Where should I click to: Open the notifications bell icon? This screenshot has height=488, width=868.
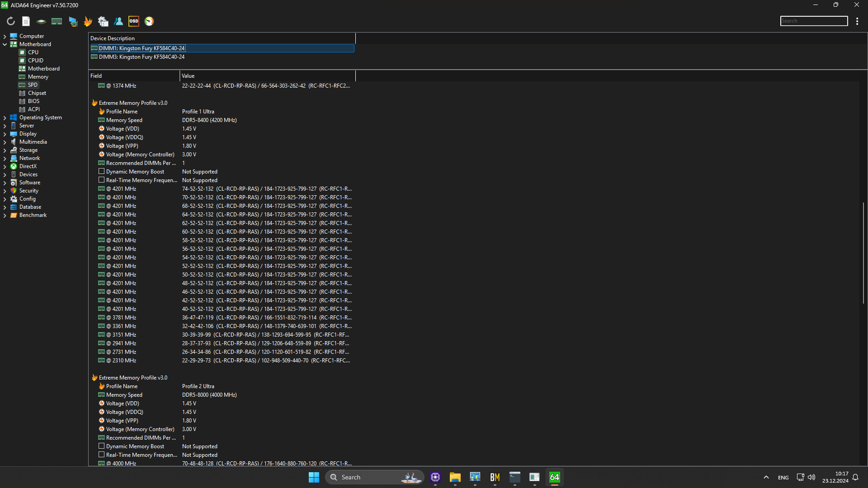click(x=855, y=477)
